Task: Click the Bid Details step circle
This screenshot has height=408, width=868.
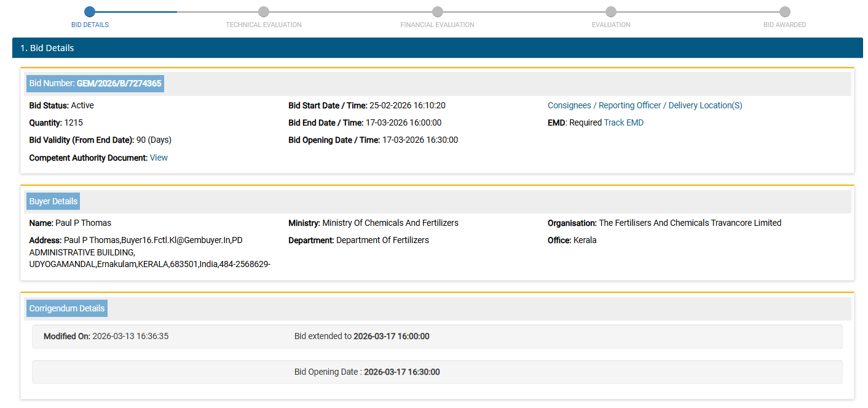Action: click(x=90, y=12)
